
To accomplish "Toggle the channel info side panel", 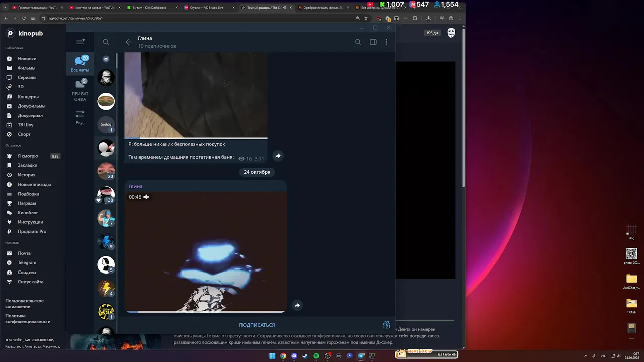I will click(373, 42).
